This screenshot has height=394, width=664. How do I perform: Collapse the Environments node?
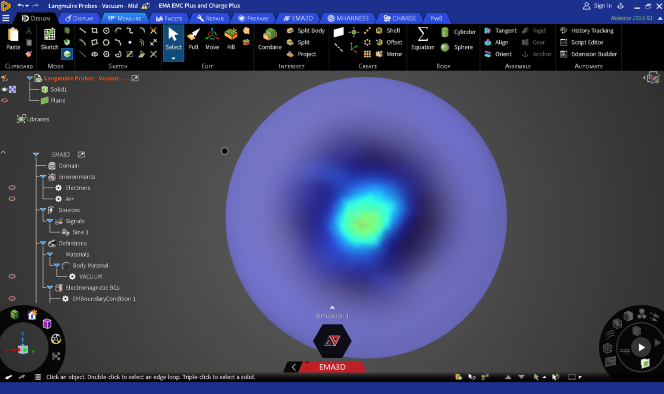coord(43,177)
